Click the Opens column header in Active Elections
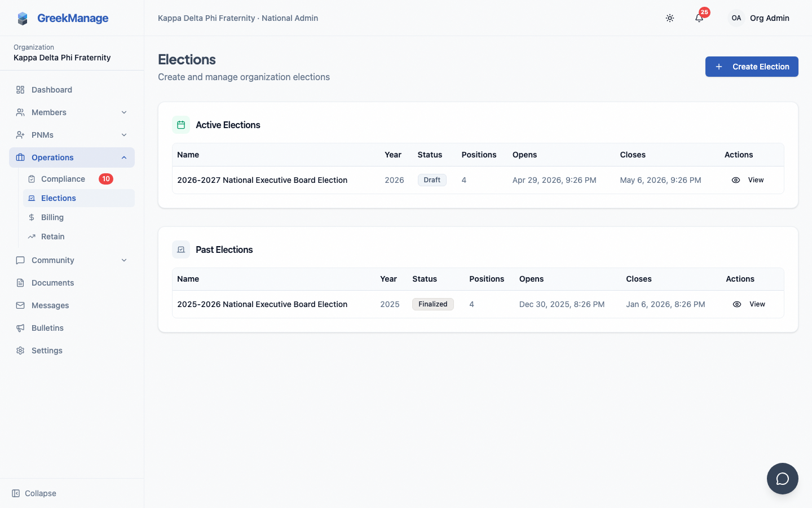 524,155
